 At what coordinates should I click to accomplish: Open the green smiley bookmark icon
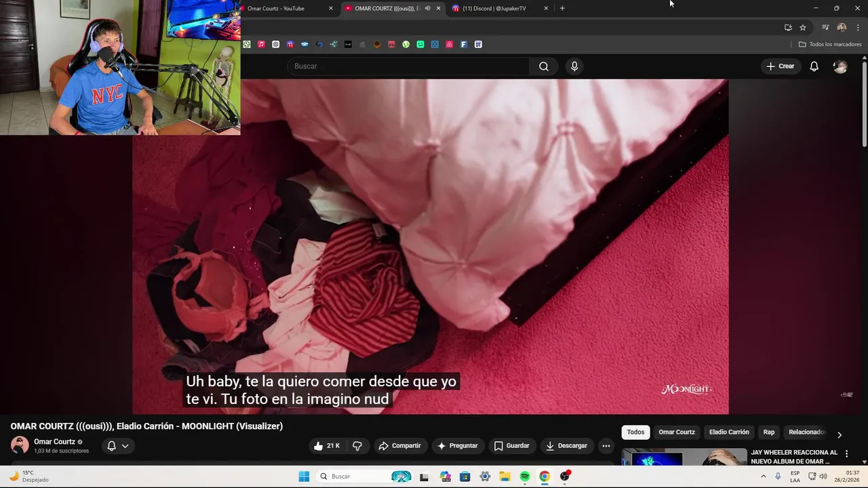pyautogui.click(x=420, y=45)
